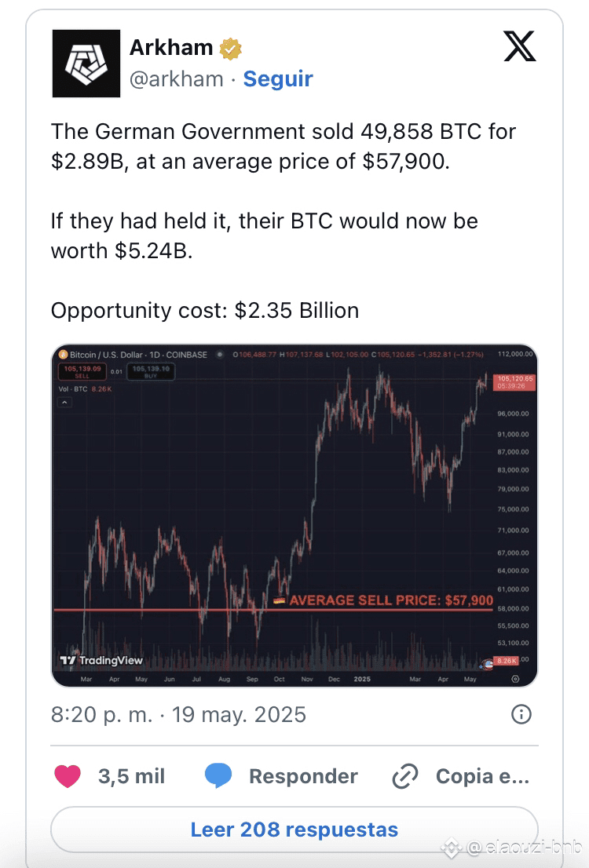Click Leer 208 respuestas button

tap(294, 830)
